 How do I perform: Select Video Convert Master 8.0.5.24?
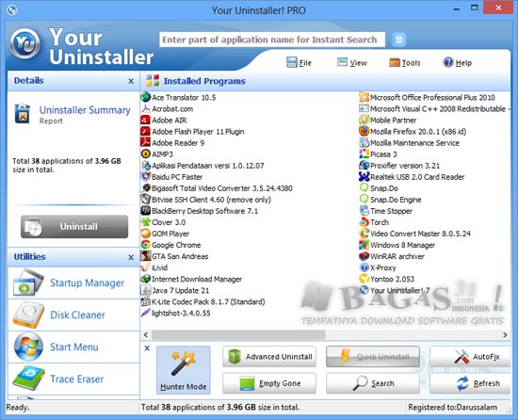(415, 234)
